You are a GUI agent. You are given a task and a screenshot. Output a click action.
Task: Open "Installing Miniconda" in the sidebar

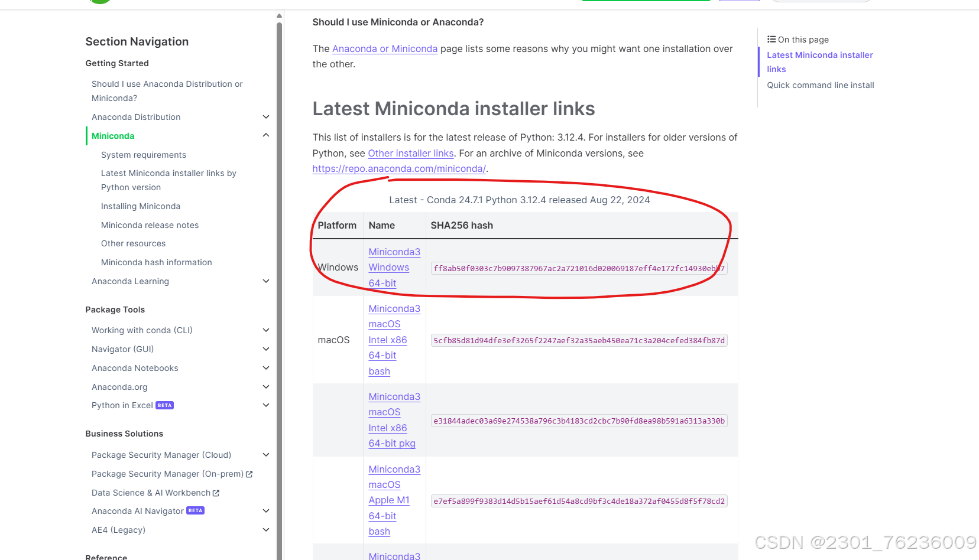[x=140, y=206]
